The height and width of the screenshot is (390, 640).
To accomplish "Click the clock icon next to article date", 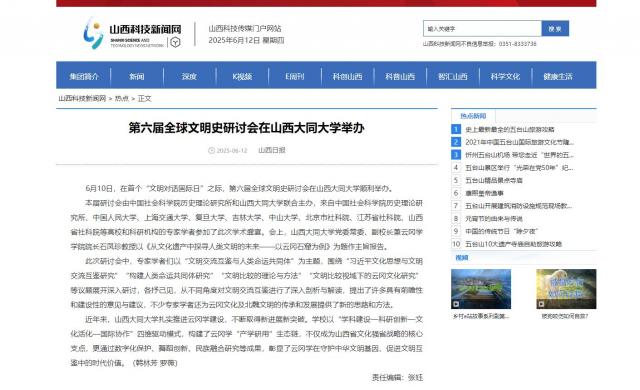I will pyautogui.click(x=211, y=151).
